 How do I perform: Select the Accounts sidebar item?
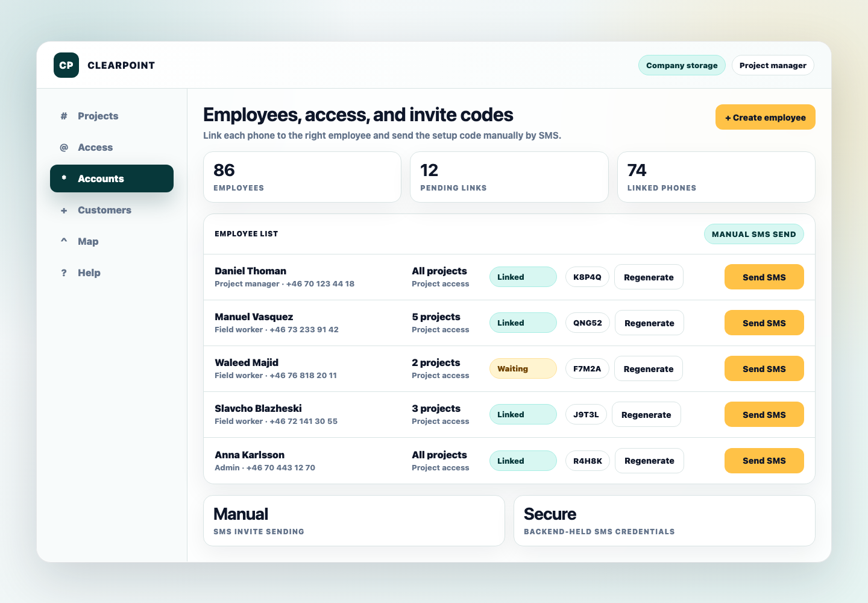(x=112, y=178)
